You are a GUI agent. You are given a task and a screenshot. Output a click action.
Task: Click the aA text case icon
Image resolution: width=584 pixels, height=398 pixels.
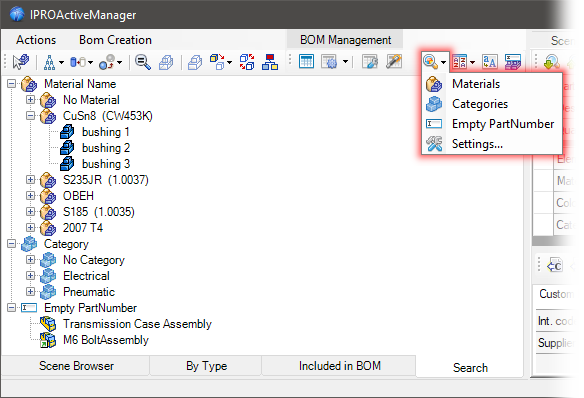(489, 62)
